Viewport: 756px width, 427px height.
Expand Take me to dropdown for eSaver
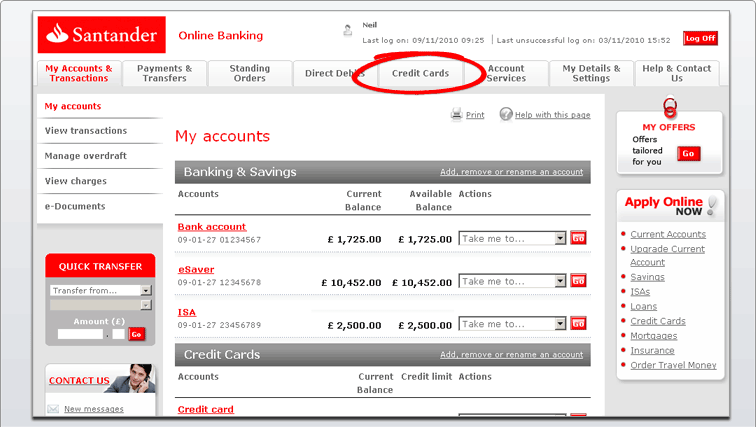512,281
